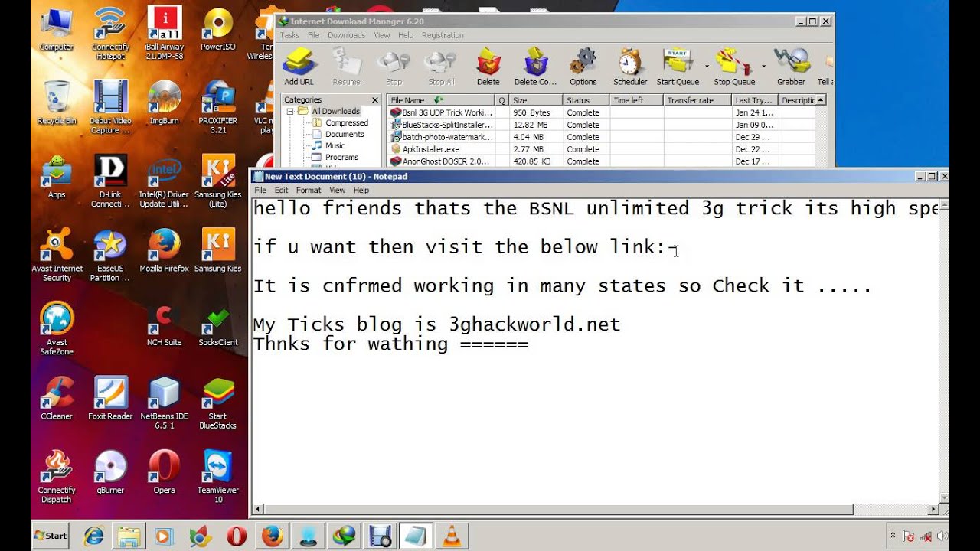The width and height of the screenshot is (980, 551).
Task: Open gBurner desktop shortcut
Action: [110, 472]
